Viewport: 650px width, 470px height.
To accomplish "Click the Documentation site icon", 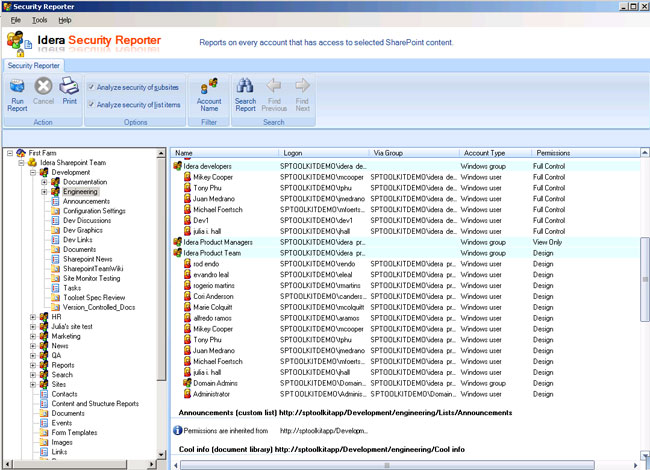I will (56, 182).
